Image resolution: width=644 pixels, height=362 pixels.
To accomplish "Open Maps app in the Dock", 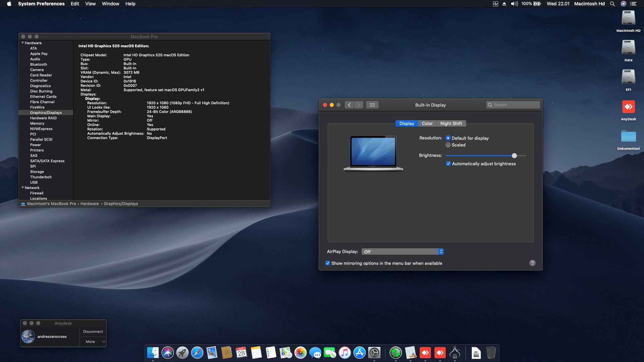I will tap(286, 353).
